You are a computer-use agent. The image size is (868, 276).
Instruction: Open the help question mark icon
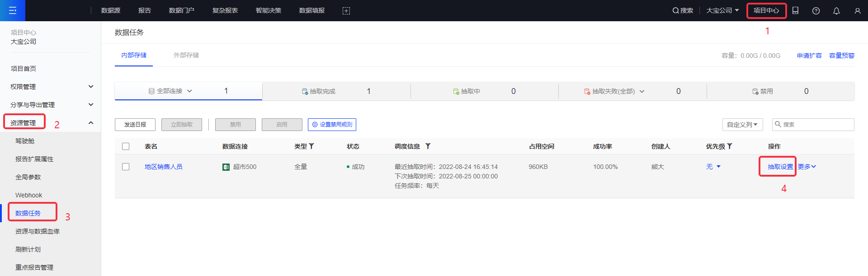coord(816,11)
